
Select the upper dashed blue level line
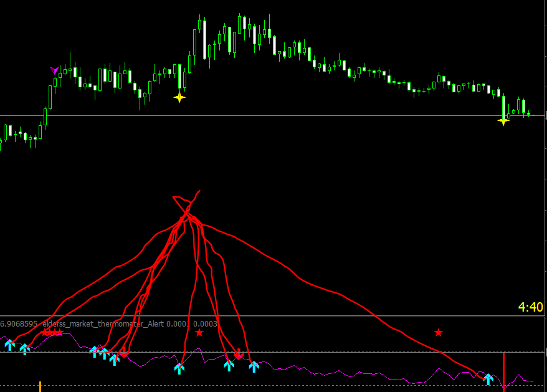tap(273, 351)
